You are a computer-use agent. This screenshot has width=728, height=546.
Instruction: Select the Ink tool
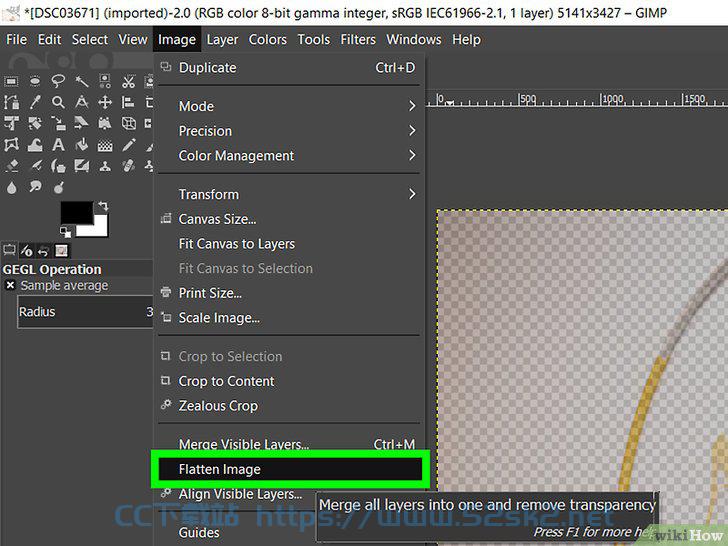pyautogui.click(x=58, y=166)
